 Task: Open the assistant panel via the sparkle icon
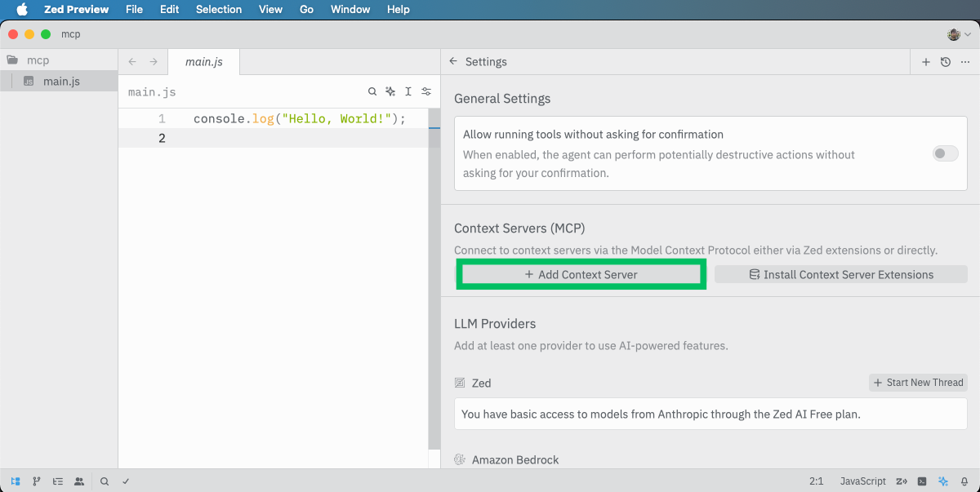coord(944,481)
